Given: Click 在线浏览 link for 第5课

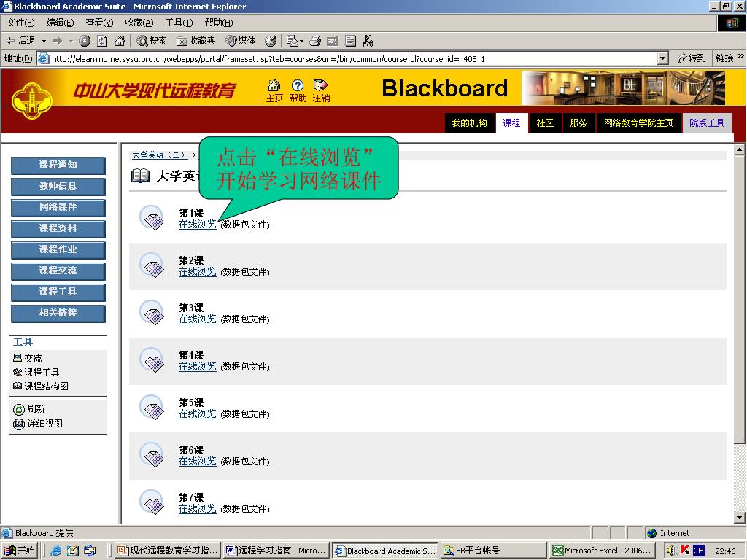Looking at the screenshot, I should [197, 414].
